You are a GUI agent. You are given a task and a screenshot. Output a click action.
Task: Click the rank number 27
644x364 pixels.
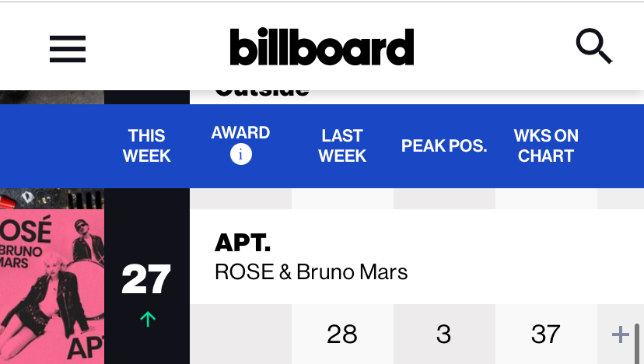pyautogui.click(x=146, y=279)
